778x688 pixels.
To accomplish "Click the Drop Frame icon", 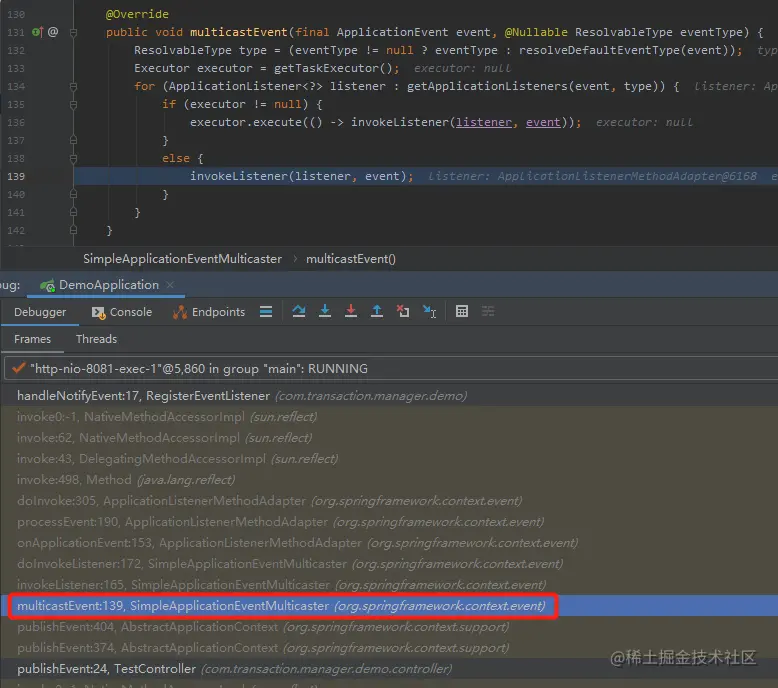I will click(x=403, y=312).
